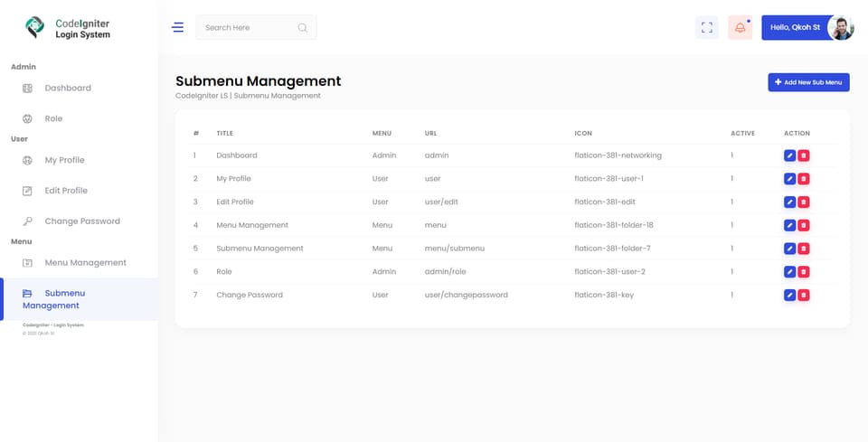Click the Submenu Management folder icon
Image resolution: width=868 pixels, height=442 pixels.
pyautogui.click(x=27, y=293)
